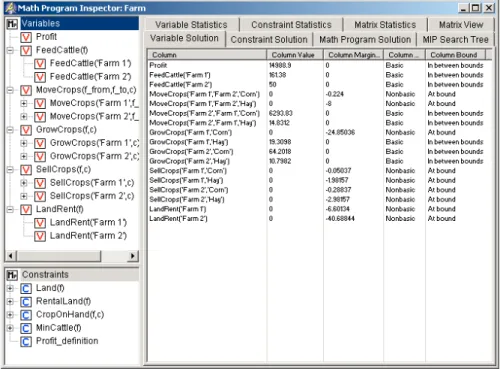Click the Constraints panel header icon
Screen dimensions: 500x369
pos(12,275)
